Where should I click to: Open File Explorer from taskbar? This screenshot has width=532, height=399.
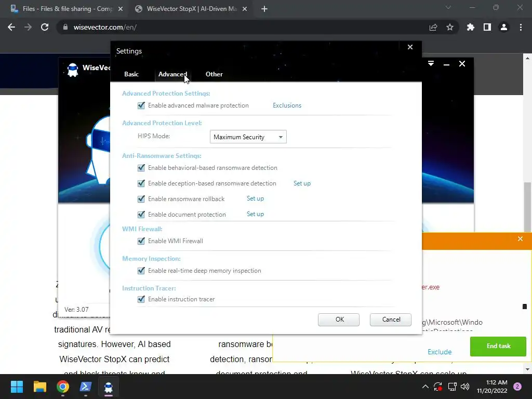[x=39, y=387]
